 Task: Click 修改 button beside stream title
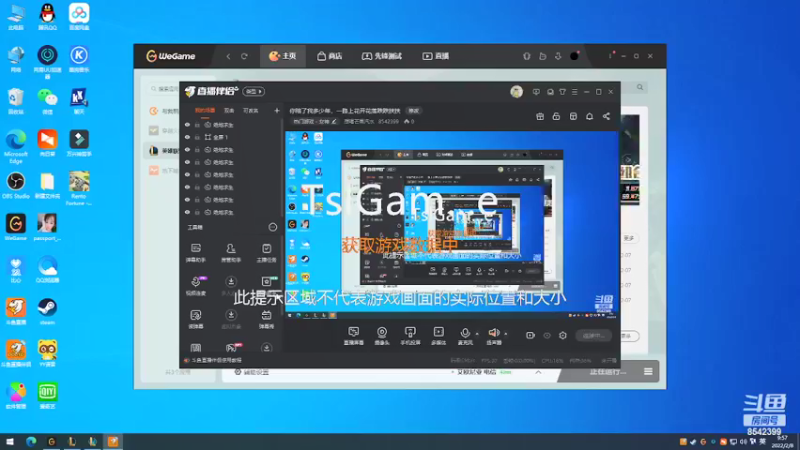tap(413, 111)
